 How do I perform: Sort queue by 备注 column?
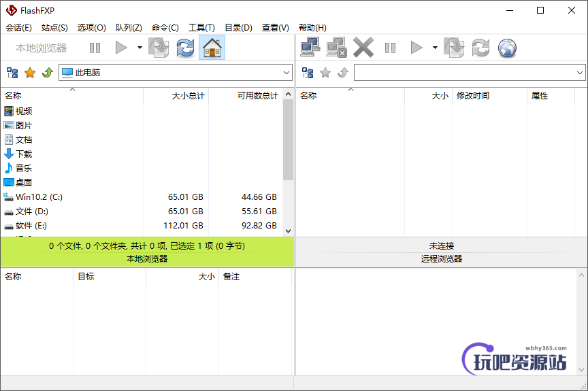click(255, 277)
